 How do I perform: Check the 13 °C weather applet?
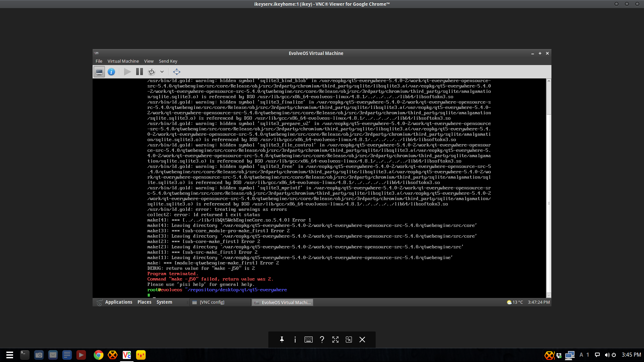click(515, 302)
